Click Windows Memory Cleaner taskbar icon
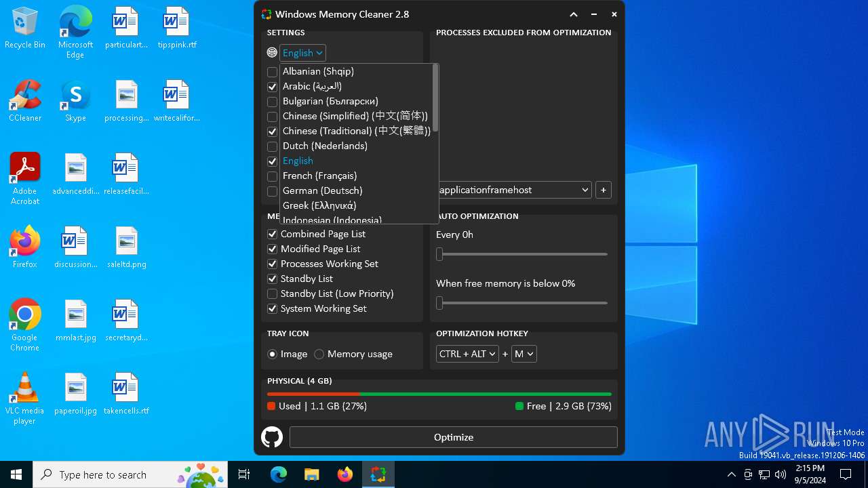Image resolution: width=868 pixels, height=488 pixels. point(378,474)
